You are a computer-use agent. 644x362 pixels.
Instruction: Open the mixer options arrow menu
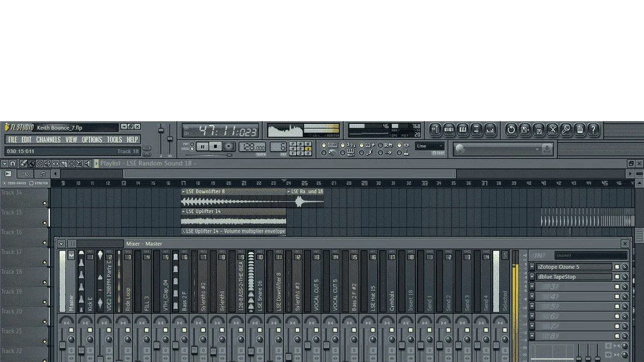coord(61,243)
